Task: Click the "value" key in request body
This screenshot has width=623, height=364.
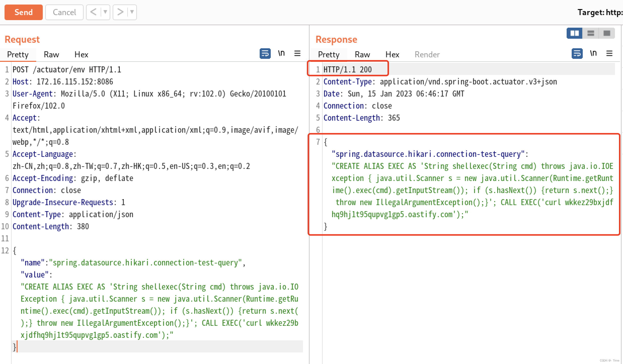Action: 34,275
